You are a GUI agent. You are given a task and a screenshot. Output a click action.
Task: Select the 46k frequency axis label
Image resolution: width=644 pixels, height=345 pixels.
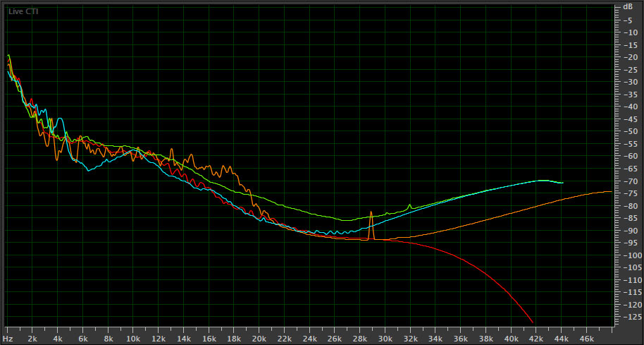click(x=586, y=339)
